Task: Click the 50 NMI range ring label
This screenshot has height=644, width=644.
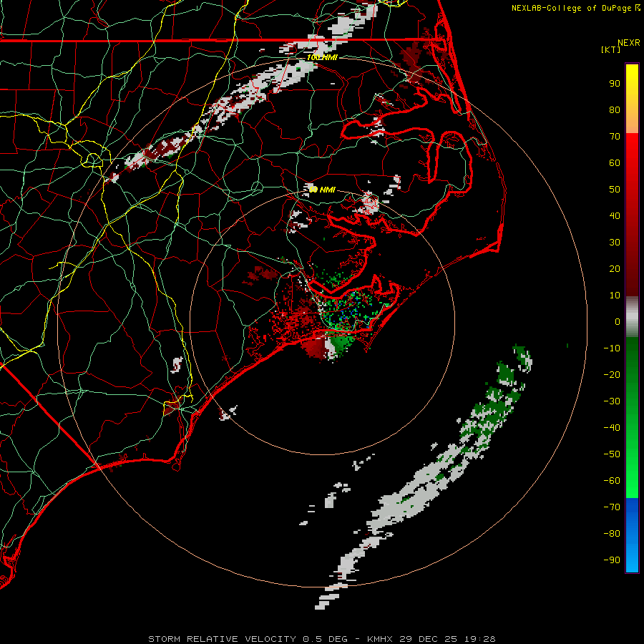Action: 322,190
